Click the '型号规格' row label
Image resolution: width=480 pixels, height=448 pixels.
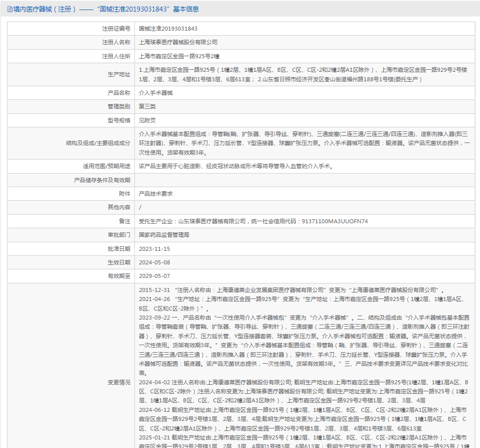(x=119, y=120)
